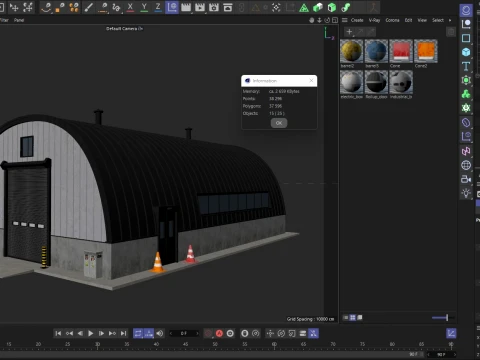Click the rectangle spline icon
Viewport: 480px width, 360px height.
coord(466,38)
